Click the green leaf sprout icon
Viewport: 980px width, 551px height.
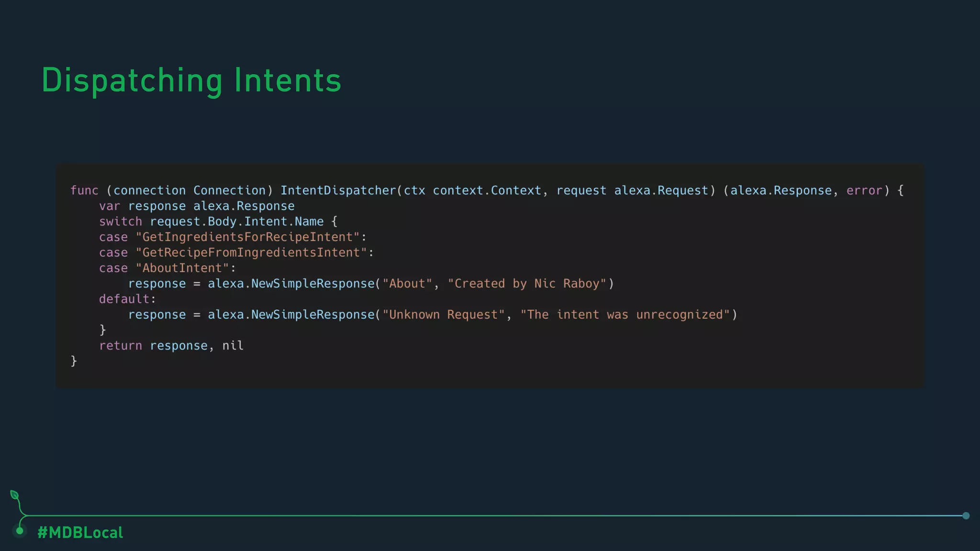(x=14, y=496)
